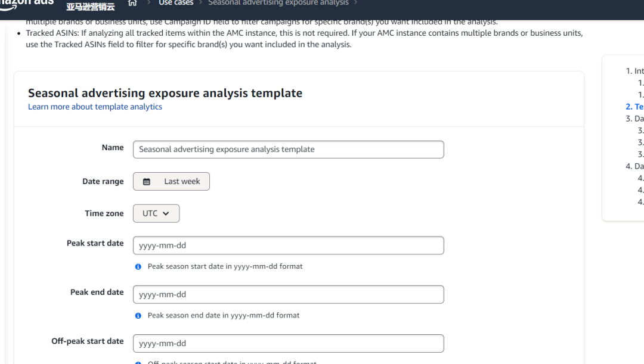
Task: Focus the Peak end date field
Action: [x=289, y=294]
